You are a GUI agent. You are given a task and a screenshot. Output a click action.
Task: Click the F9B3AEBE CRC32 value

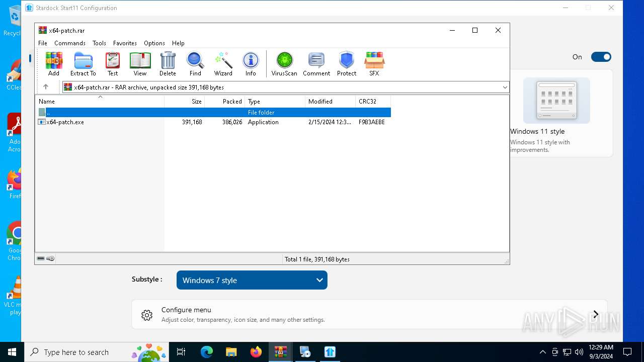pos(372,122)
